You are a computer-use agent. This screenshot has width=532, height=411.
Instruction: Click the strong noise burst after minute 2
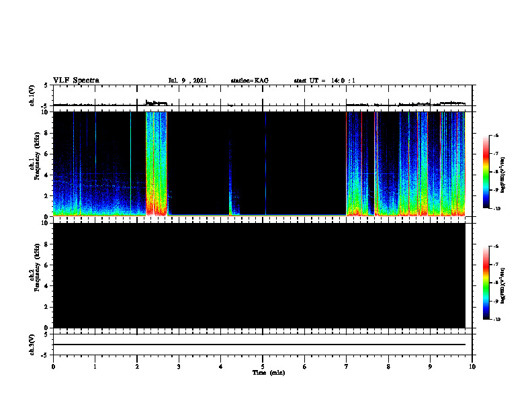(157, 164)
